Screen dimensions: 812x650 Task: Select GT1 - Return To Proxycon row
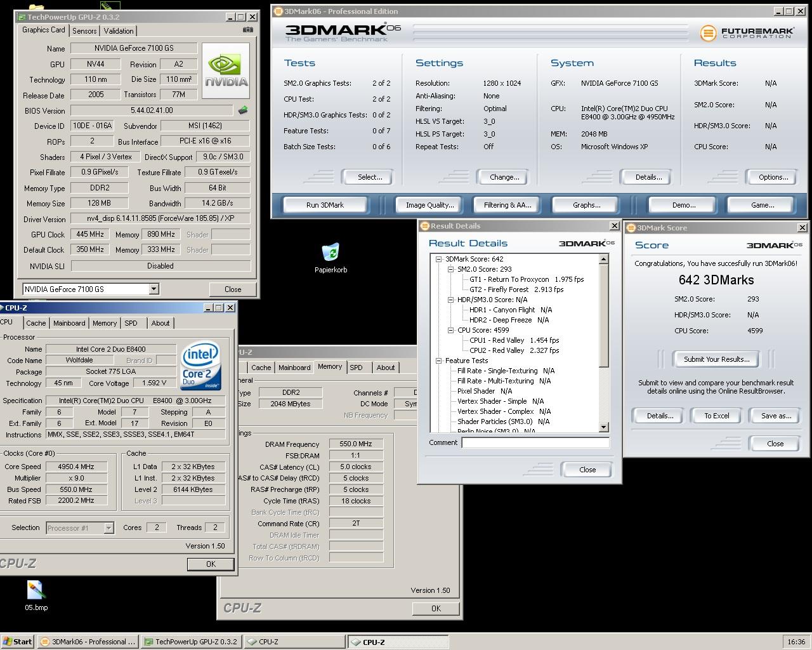(527, 279)
